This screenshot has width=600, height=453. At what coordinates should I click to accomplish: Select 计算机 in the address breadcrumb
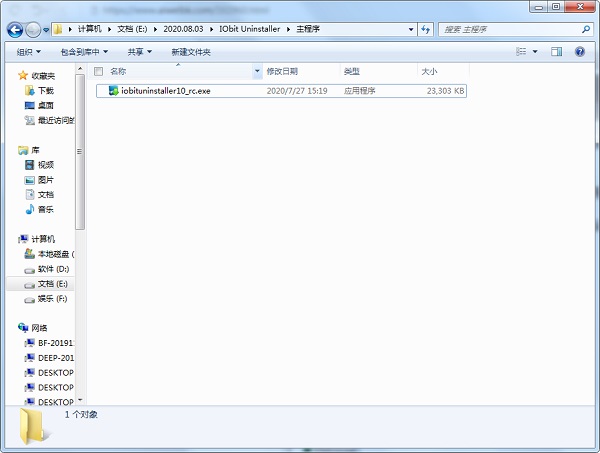[x=90, y=29]
